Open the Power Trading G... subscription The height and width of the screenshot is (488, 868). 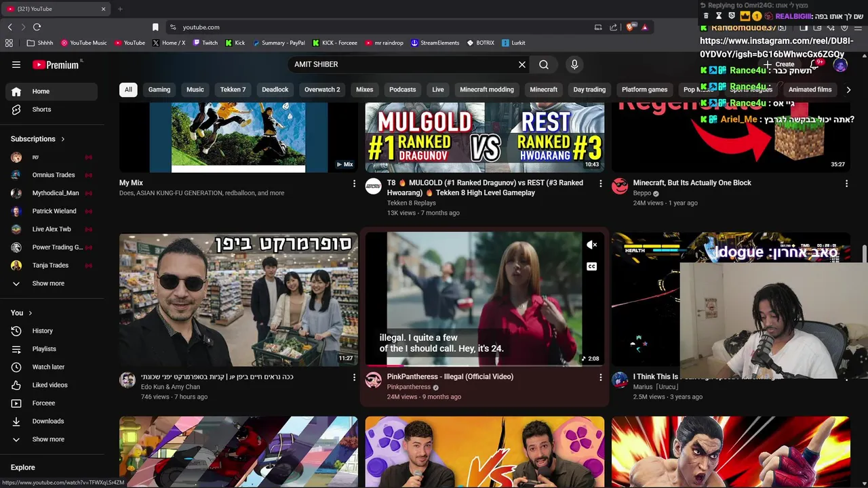52,247
